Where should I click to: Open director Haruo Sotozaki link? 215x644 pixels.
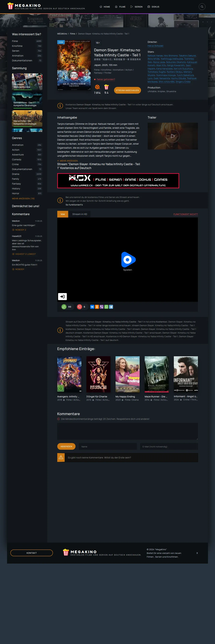[155, 46]
